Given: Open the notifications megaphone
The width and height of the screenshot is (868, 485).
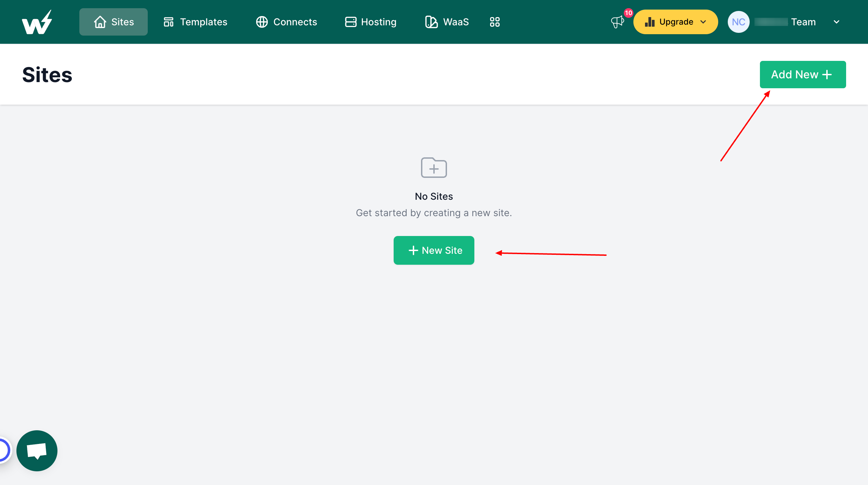Looking at the screenshot, I should click(x=618, y=22).
